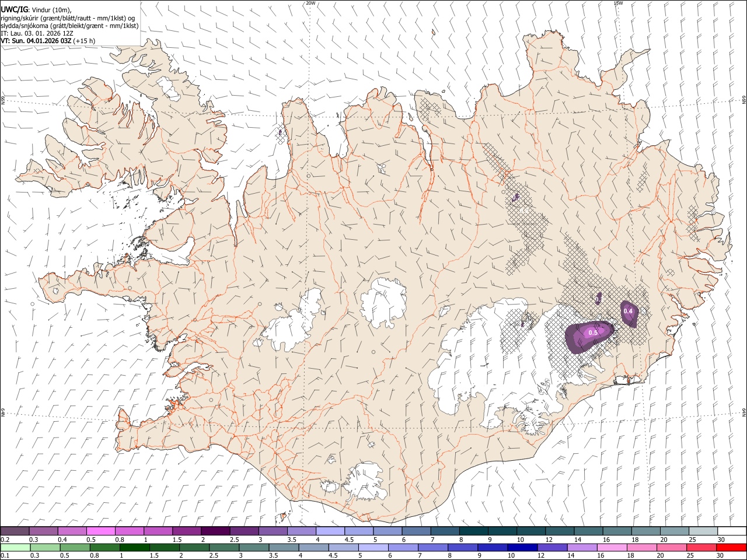The width and height of the screenshot is (747, 560).
Task: Click the 20W longitude label at the top
Action: click(310, 3)
